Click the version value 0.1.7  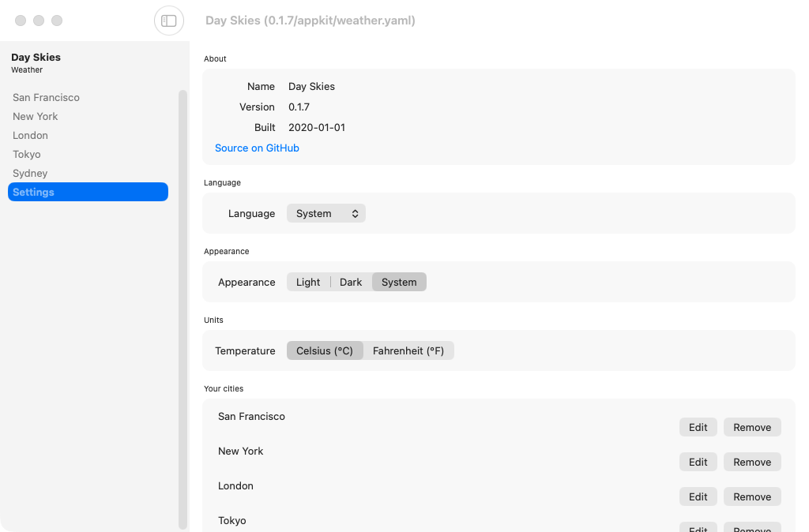[299, 107]
